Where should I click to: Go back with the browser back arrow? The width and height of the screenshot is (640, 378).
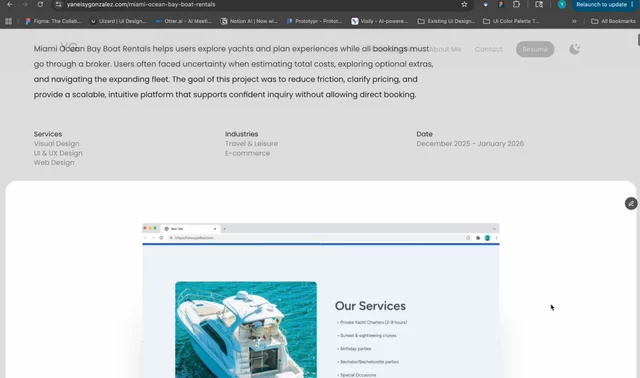(x=10, y=4)
